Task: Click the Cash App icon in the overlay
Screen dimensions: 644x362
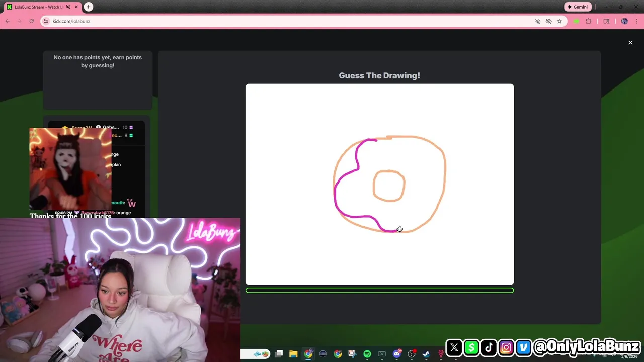Action: click(x=471, y=347)
